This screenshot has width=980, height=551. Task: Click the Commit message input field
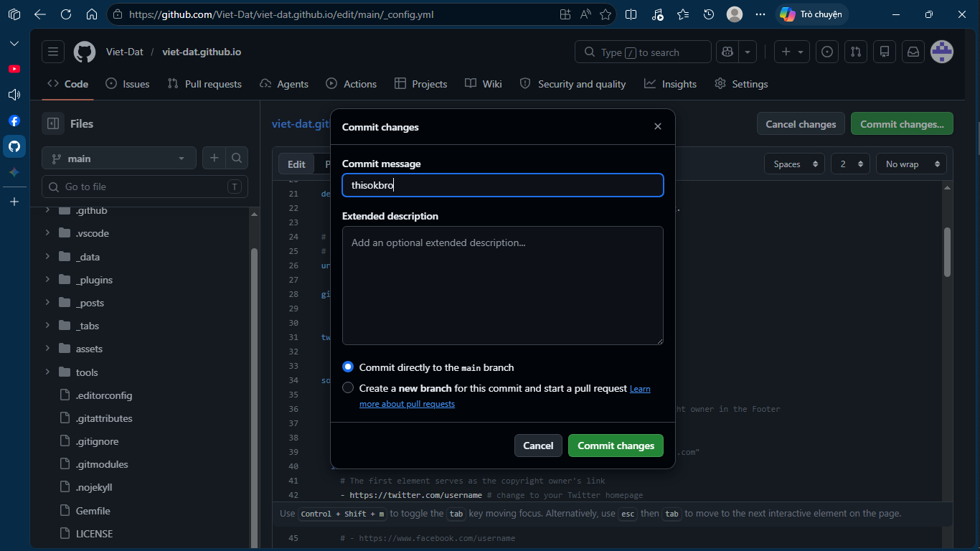coord(503,185)
